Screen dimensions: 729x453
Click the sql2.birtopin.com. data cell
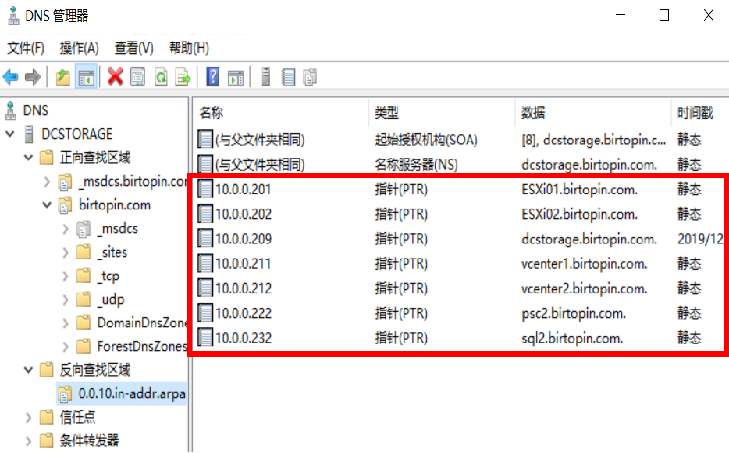pyautogui.click(x=572, y=339)
